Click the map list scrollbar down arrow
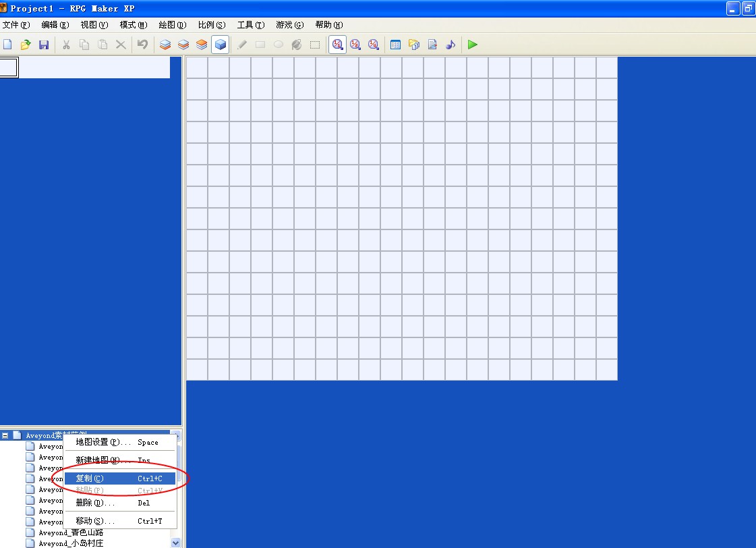 175,543
